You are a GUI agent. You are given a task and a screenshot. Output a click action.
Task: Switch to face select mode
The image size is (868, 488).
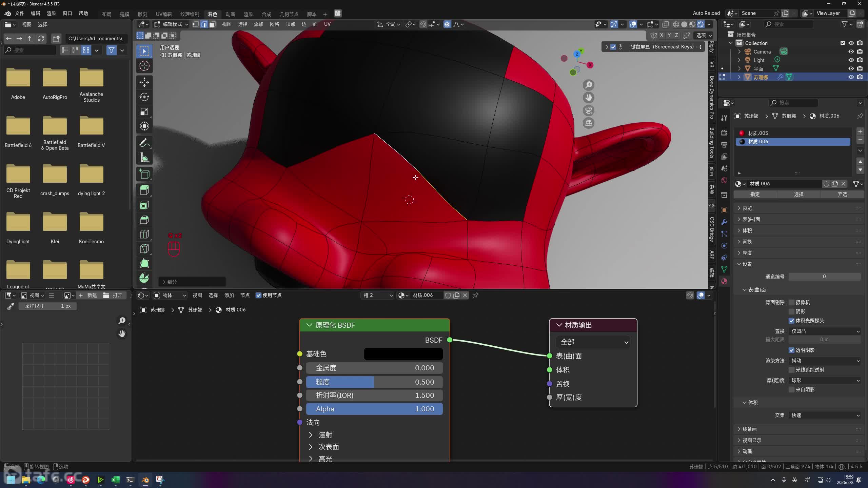(x=213, y=24)
